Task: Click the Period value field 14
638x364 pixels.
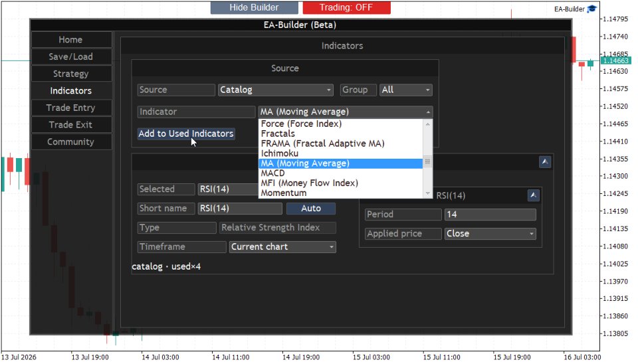Action: [x=490, y=215]
